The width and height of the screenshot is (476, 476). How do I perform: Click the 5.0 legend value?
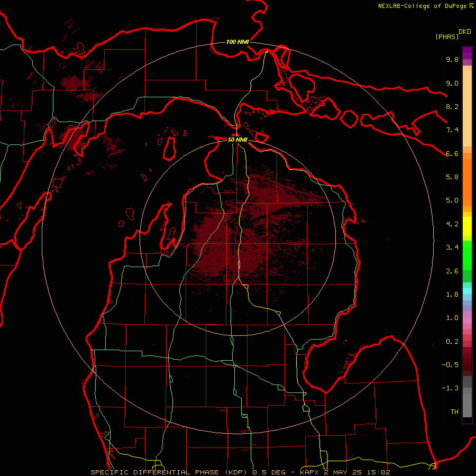pos(452,200)
